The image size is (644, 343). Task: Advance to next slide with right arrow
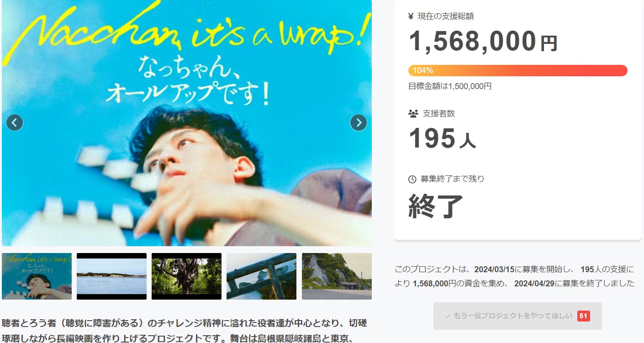click(359, 122)
